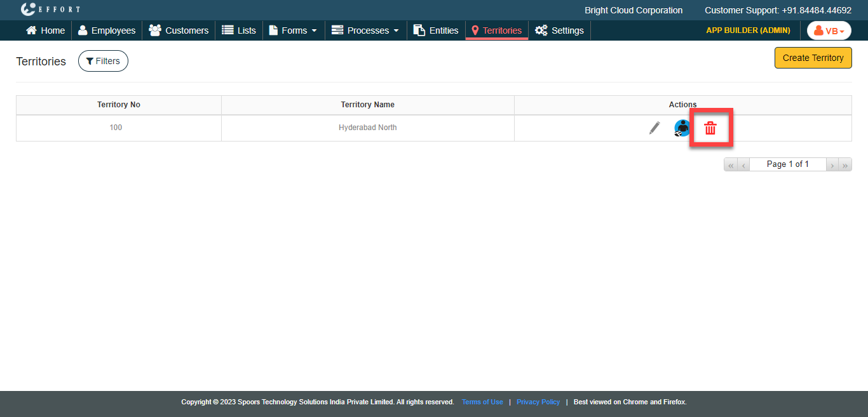The image size is (868, 417).
Task: Open the Entities page
Action: coord(436,30)
